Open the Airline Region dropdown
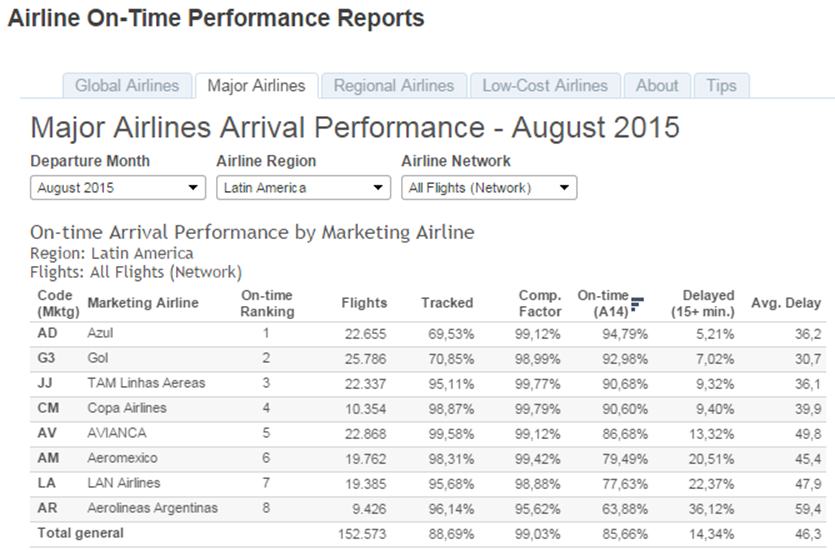 304,188
